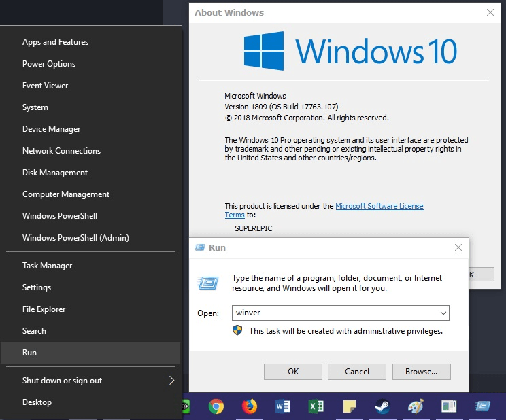Open Settings from the menu

coord(90,287)
